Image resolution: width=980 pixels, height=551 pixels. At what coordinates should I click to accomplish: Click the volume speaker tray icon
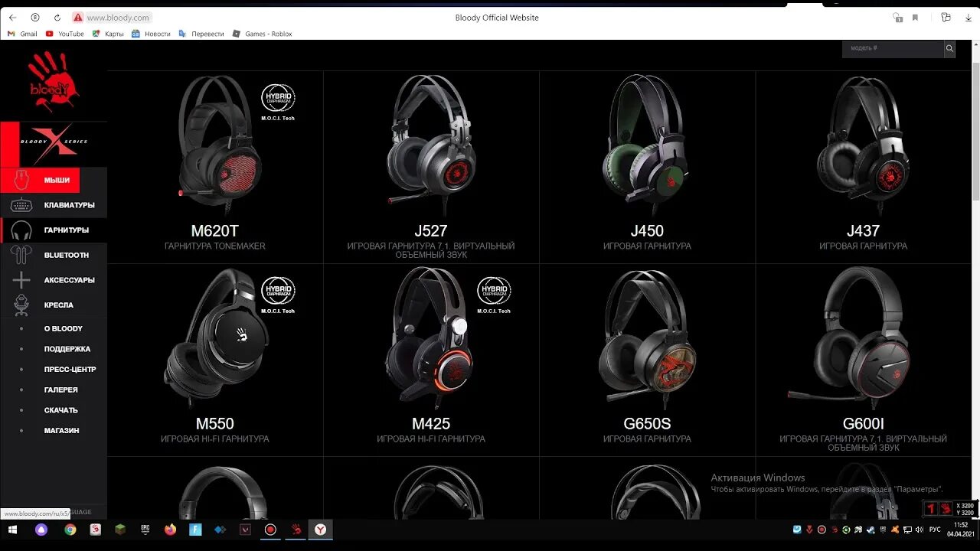[x=919, y=530]
